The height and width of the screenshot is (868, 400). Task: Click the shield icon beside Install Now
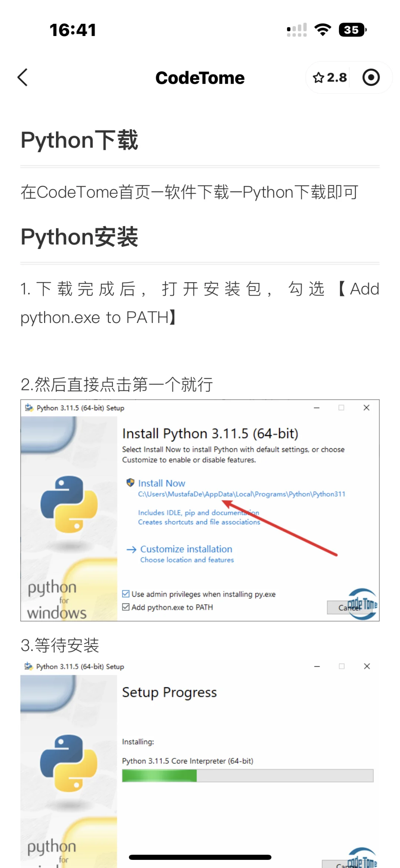pos(130,482)
